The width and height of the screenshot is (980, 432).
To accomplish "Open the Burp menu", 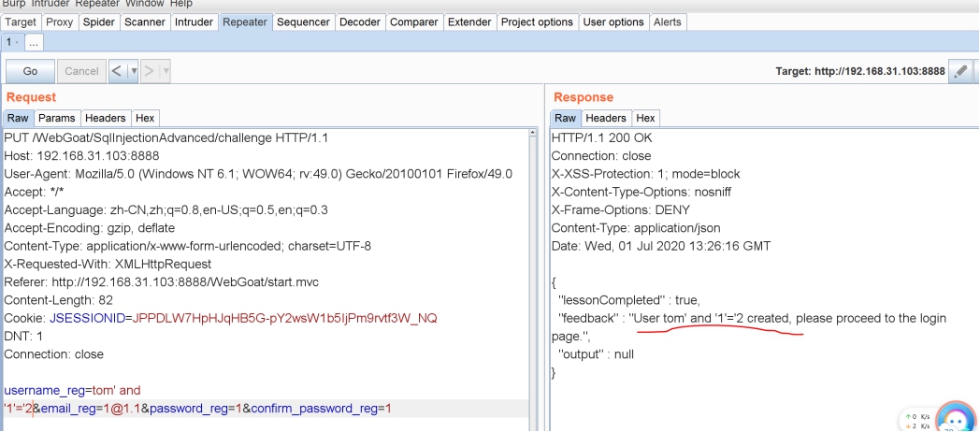I will tap(14, 3).
